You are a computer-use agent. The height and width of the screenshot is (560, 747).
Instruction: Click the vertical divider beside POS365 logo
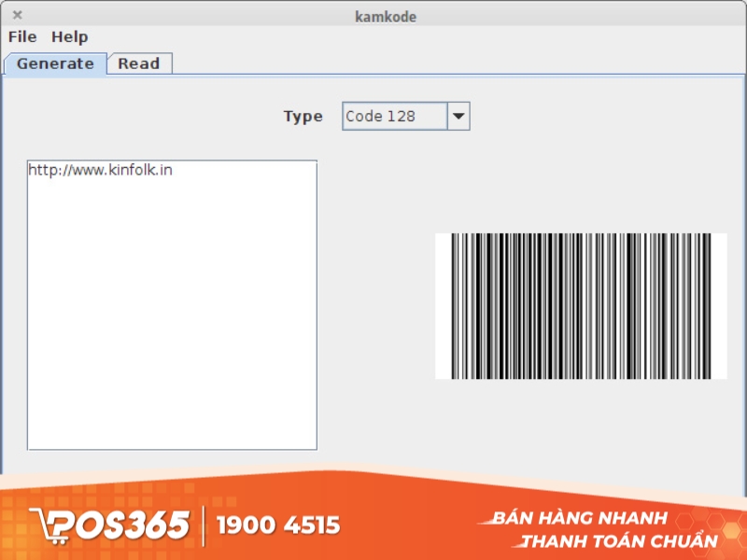coord(204,525)
